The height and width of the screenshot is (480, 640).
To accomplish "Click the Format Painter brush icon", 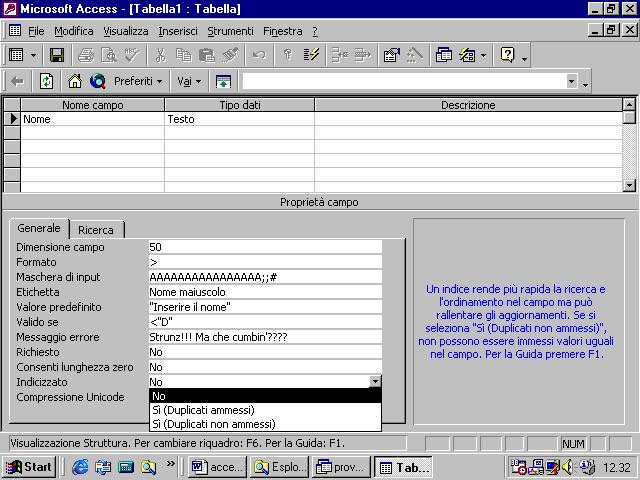I will click(230, 55).
